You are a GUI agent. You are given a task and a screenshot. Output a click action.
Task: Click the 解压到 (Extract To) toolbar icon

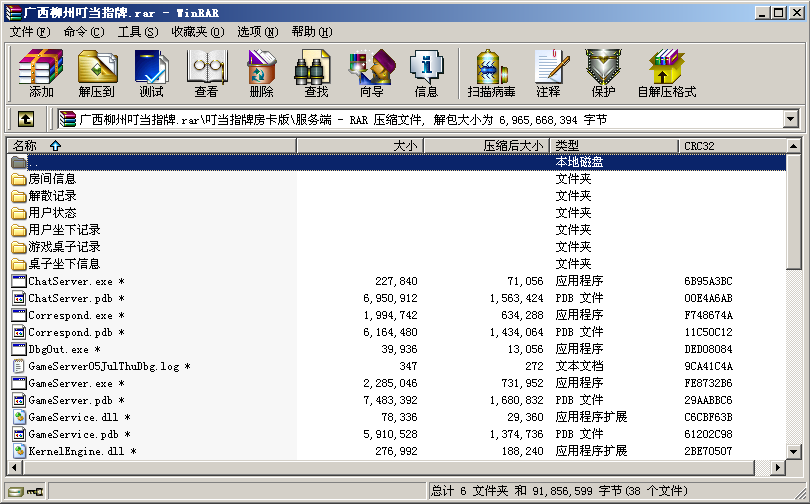pos(96,73)
